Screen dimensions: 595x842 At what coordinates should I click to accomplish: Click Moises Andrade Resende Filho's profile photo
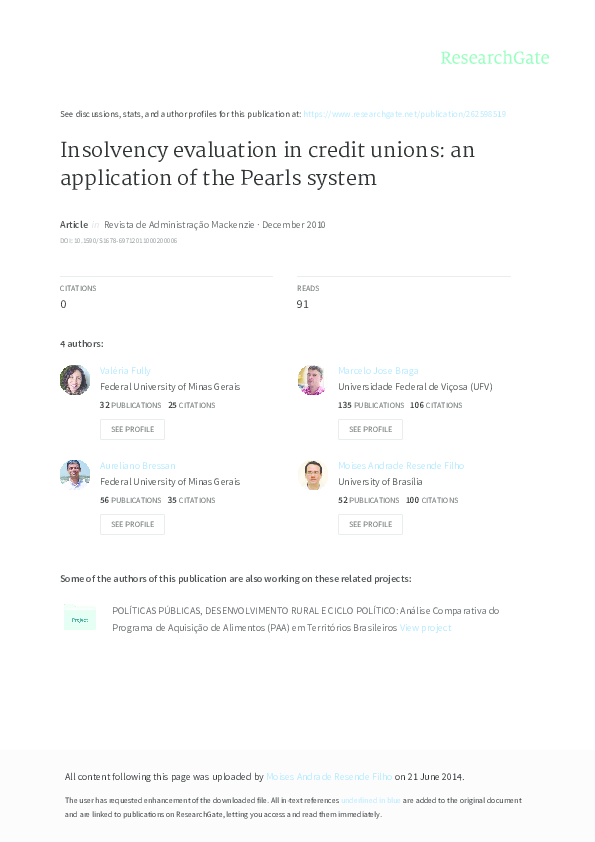pos(312,475)
